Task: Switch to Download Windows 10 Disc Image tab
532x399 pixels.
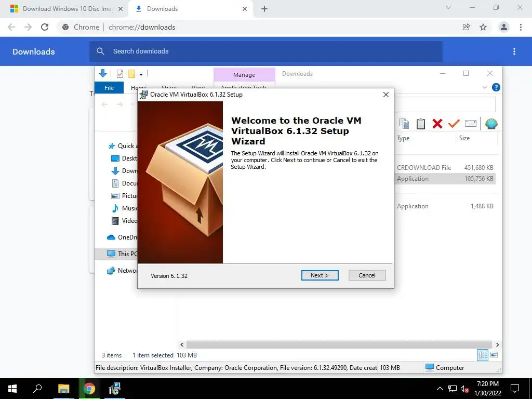Action: coord(64,9)
